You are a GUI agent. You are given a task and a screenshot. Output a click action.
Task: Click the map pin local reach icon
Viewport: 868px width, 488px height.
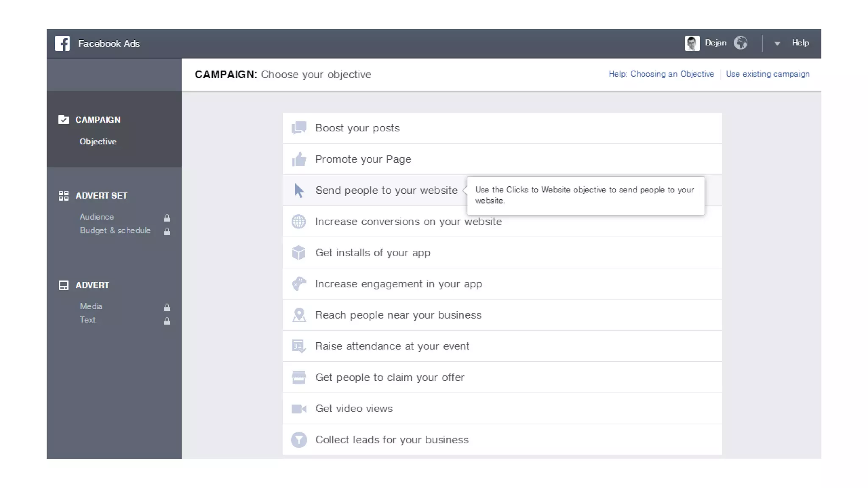point(299,315)
